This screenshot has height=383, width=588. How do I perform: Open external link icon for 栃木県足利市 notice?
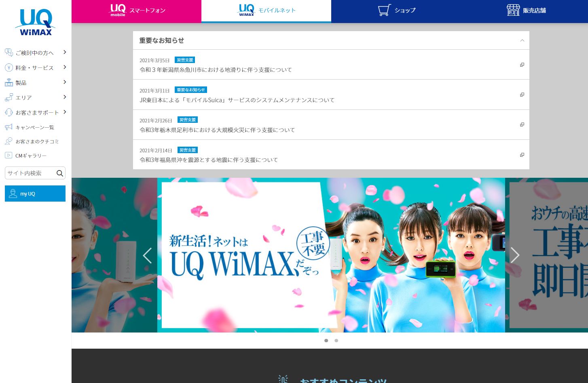(522, 124)
